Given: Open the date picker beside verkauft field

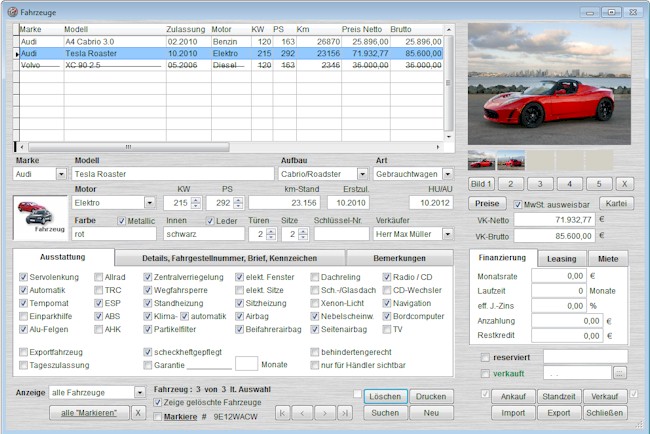Looking at the screenshot, I should coord(620,373).
